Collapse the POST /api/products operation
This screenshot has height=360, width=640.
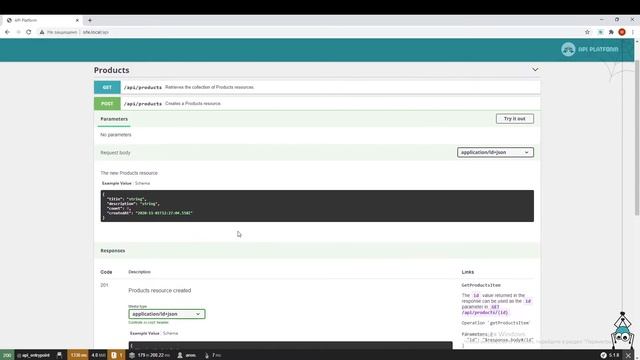(317, 104)
